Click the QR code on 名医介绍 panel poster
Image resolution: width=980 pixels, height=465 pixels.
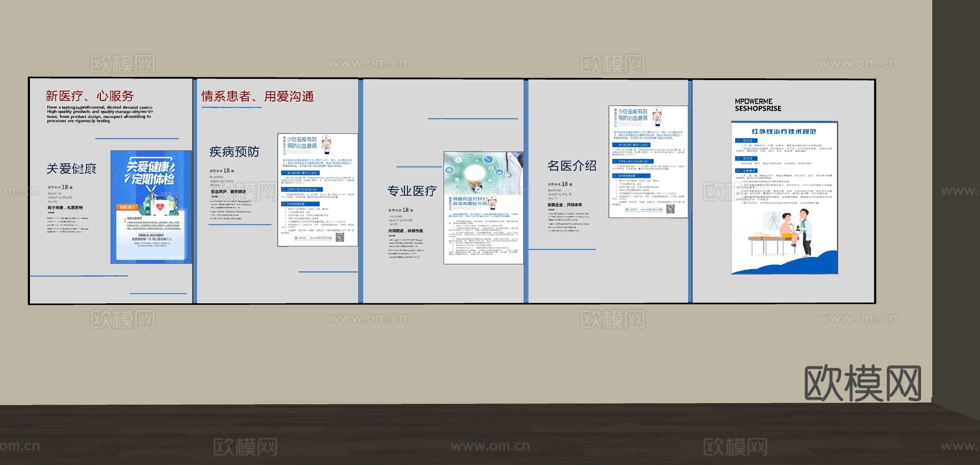670,209
